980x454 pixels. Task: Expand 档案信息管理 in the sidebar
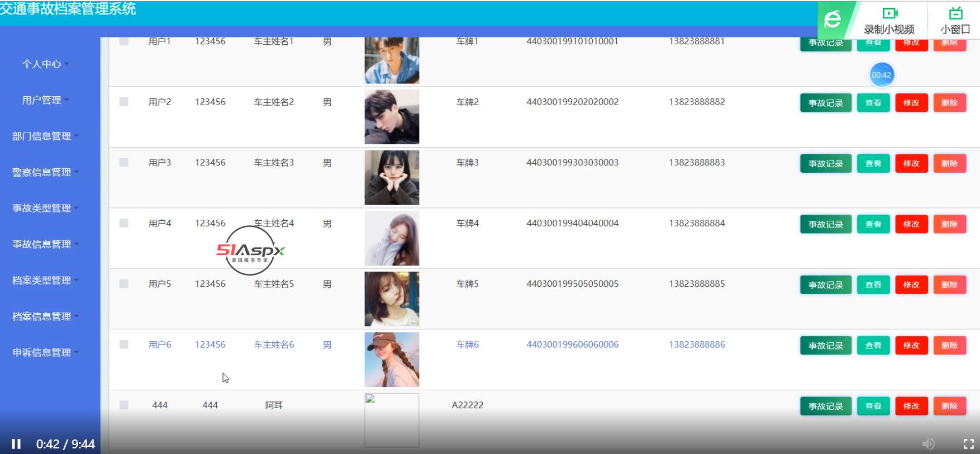click(45, 316)
